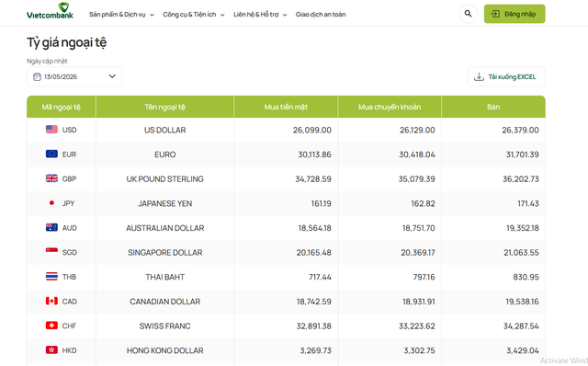This screenshot has height=366, width=588.
Task: Click the EUR flag icon
Action: coord(51,154)
